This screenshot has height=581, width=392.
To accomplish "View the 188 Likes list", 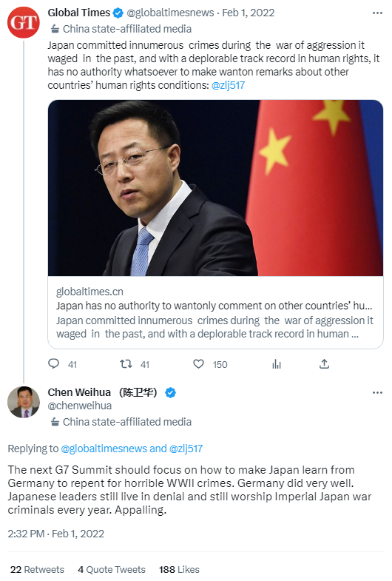I will pos(179,569).
